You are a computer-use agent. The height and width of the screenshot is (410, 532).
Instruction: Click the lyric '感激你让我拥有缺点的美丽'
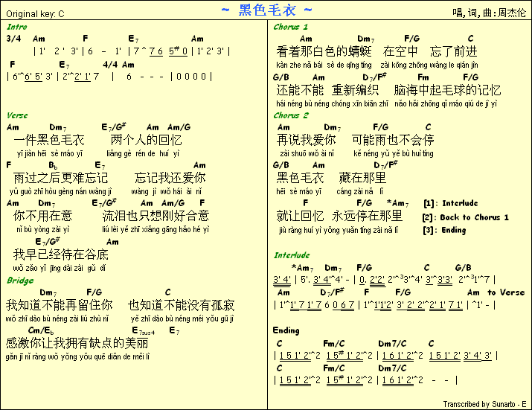pos(77,343)
